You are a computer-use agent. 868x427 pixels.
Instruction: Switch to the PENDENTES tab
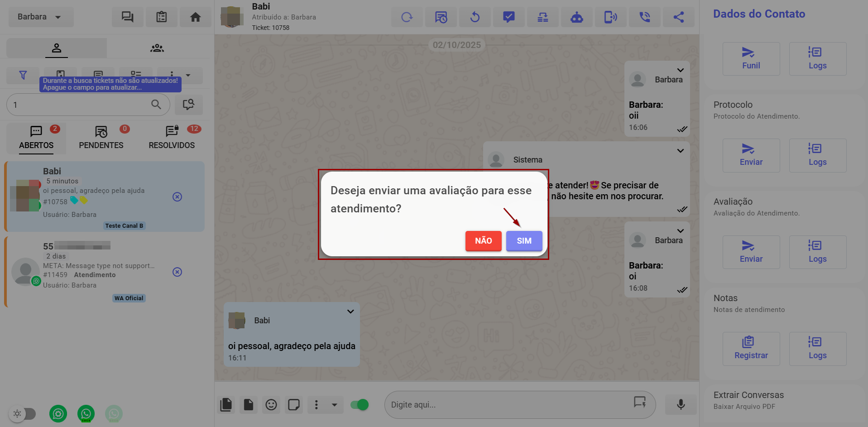point(101,138)
